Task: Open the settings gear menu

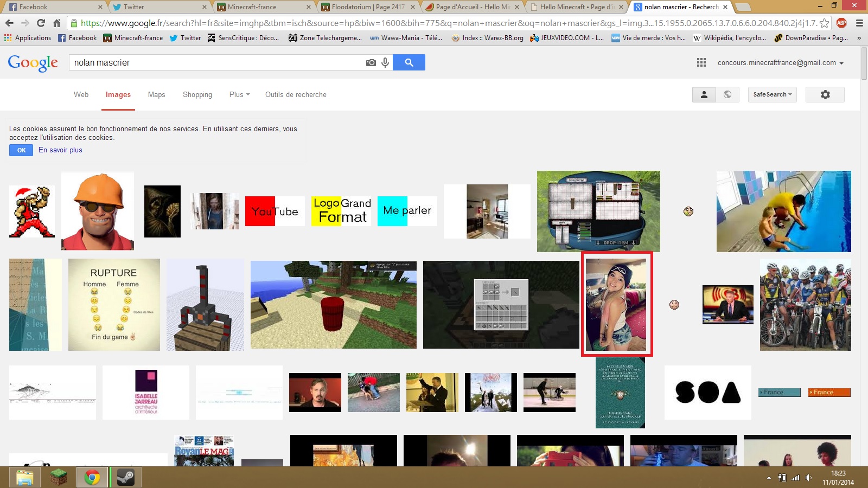Action: pyautogui.click(x=825, y=94)
